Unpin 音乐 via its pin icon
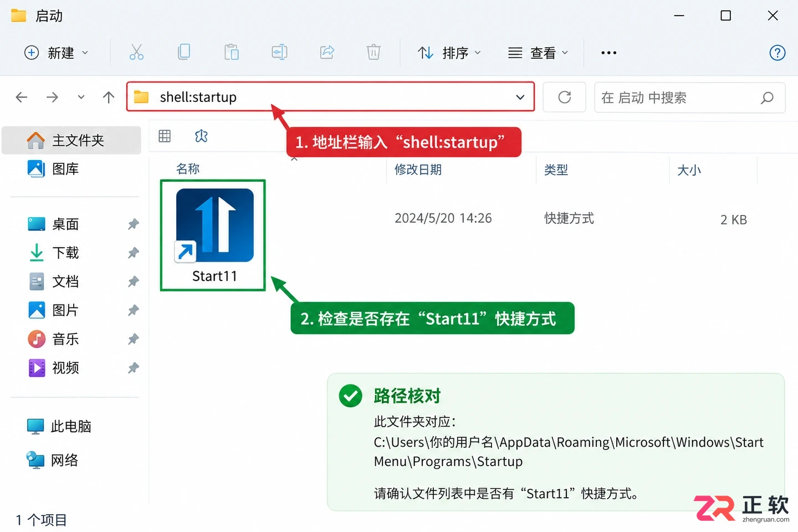This screenshot has width=798, height=532. tap(133, 339)
